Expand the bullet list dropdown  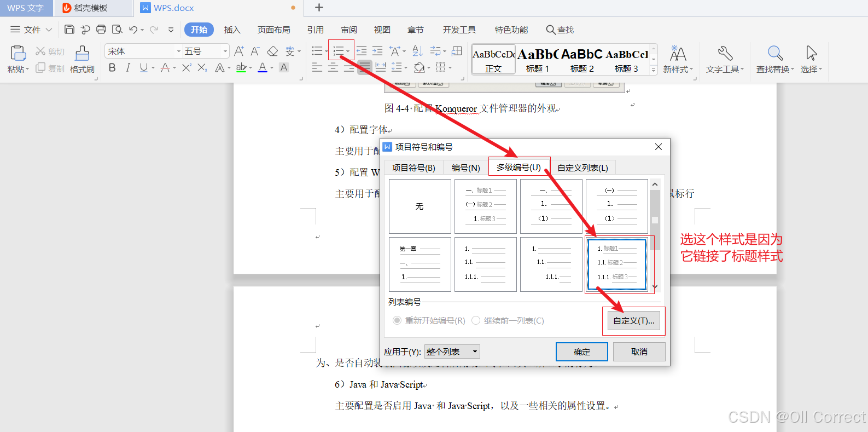[327, 51]
